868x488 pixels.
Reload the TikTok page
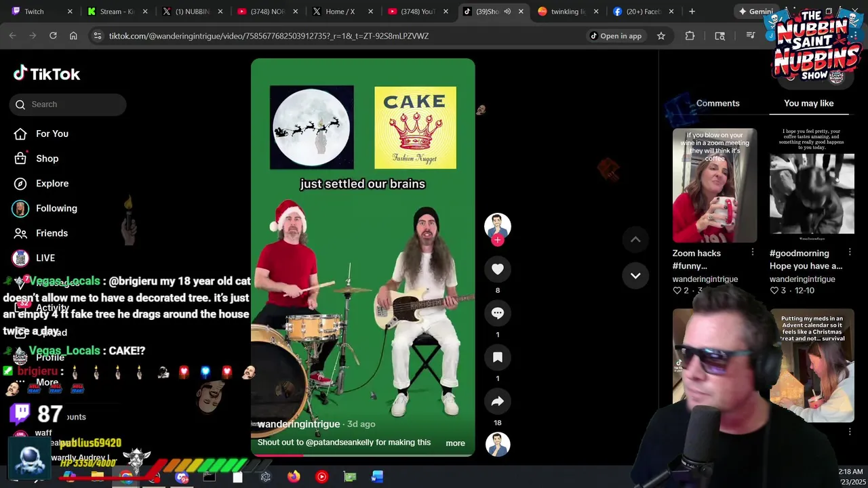click(53, 36)
